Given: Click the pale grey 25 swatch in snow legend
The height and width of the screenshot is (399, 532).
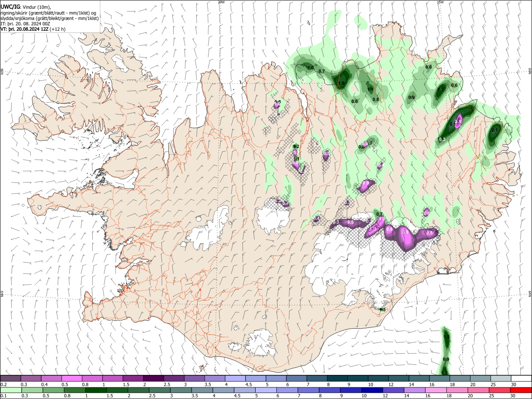Looking at the screenshot, I should [x=500, y=379].
